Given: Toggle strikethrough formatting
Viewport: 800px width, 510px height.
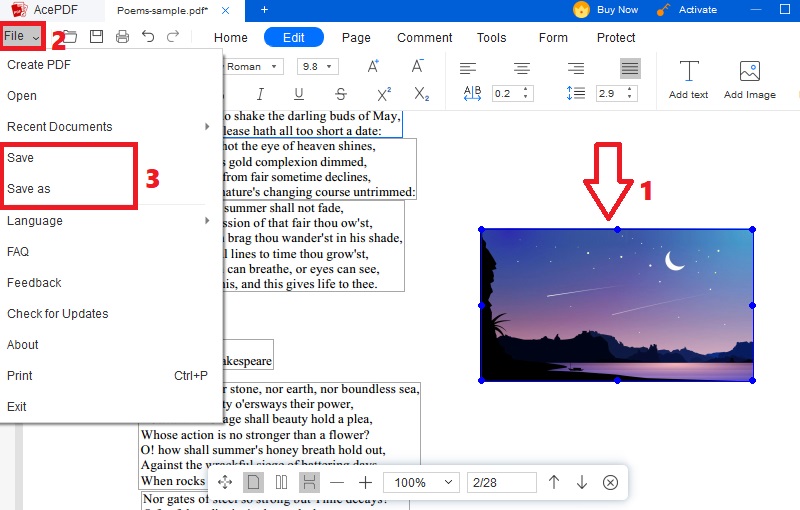Looking at the screenshot, I should coord(341,94).
